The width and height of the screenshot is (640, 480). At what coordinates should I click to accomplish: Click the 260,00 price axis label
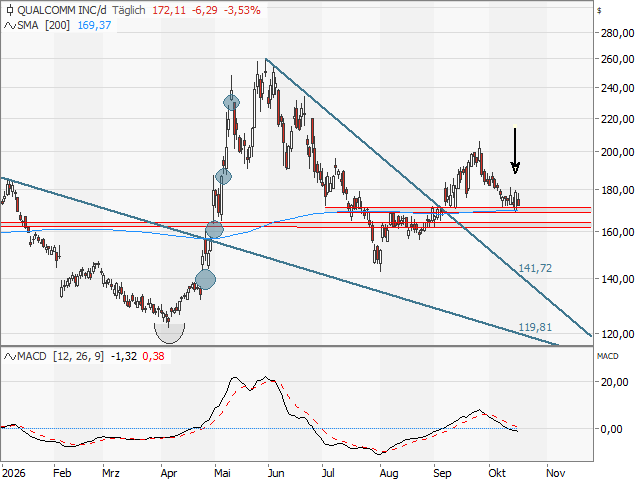(618, 59)
